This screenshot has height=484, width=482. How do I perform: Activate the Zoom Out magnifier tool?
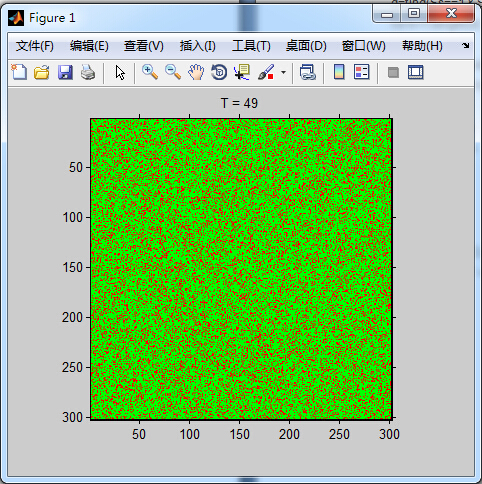(x=173, y=72)
